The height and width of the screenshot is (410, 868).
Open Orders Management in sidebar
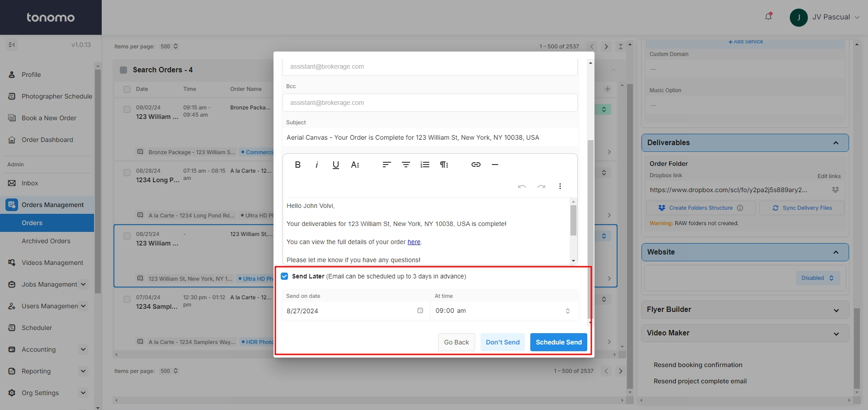coord(47,205)
